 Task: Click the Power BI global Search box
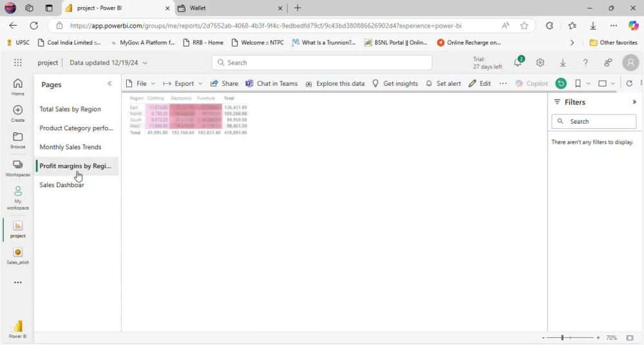pos(321,63)
